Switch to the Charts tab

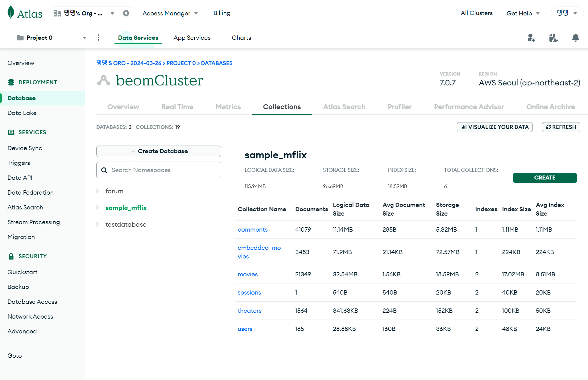click(241, 38)
